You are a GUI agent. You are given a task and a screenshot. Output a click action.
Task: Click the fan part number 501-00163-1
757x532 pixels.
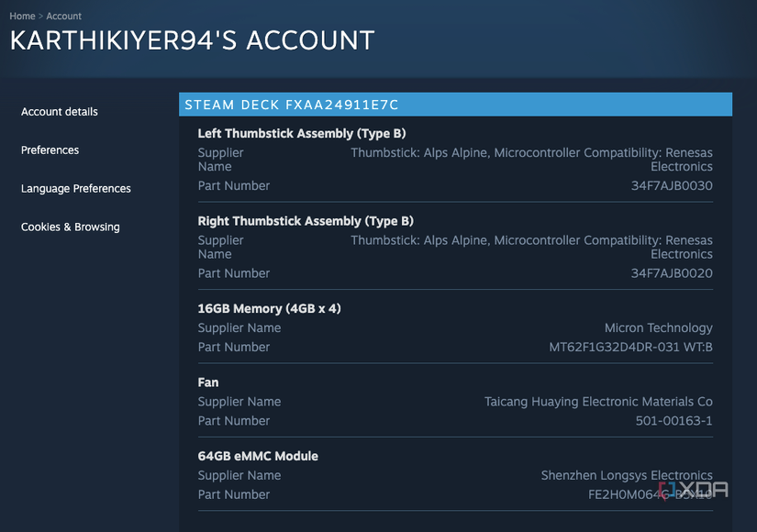coord(674,421)
